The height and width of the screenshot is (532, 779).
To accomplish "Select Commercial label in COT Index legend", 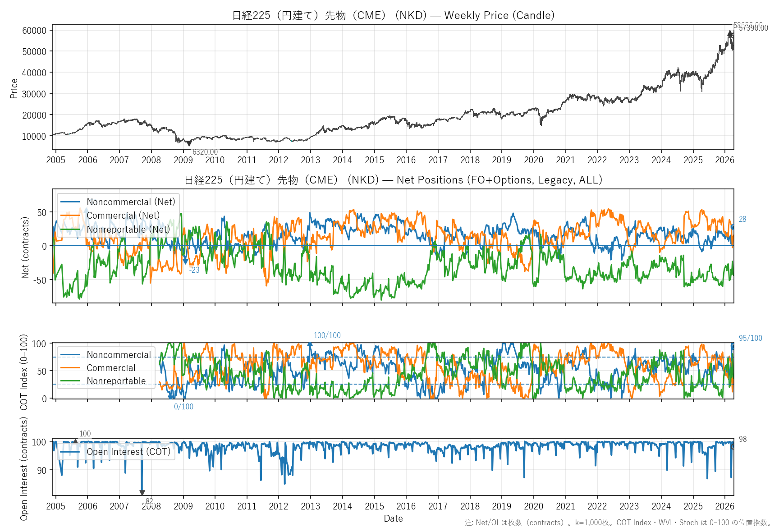I will [111, 368].
